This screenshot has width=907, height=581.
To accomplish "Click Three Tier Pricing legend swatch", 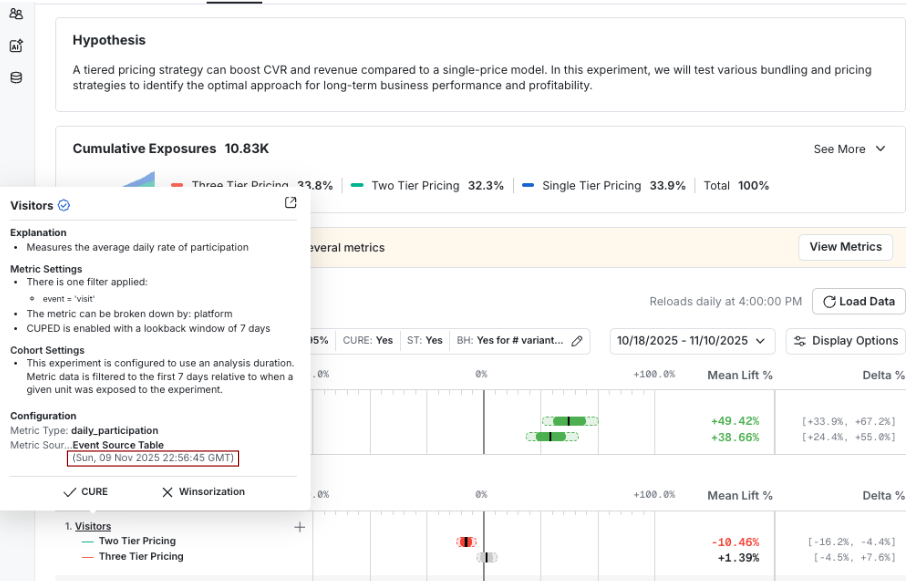I will tap(177, 186).
